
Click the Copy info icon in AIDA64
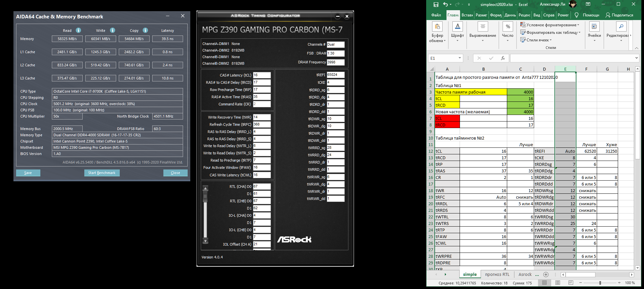pos(145,30)
